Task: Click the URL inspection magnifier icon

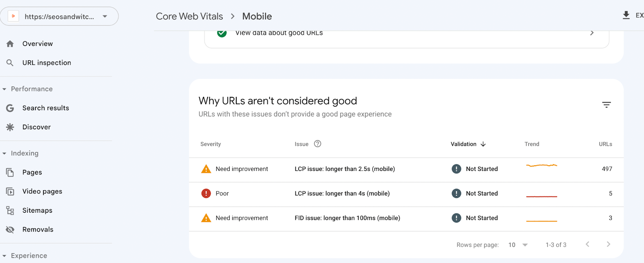Action: (10, 63)
